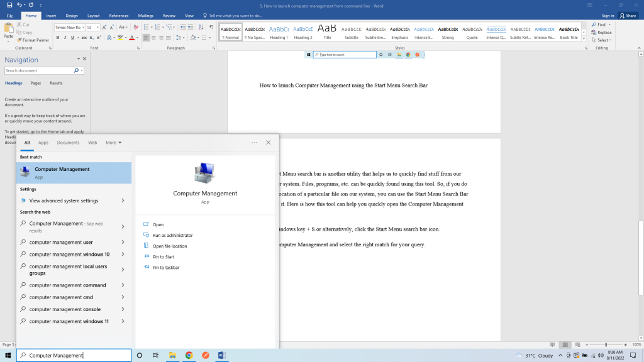Screen dimensions: 644x362
Task: Click the Save icon in the title bar
Action: 9,4
